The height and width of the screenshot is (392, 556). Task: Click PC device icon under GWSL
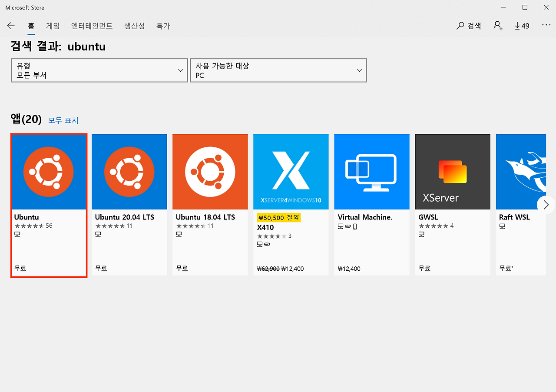[421, 235]
